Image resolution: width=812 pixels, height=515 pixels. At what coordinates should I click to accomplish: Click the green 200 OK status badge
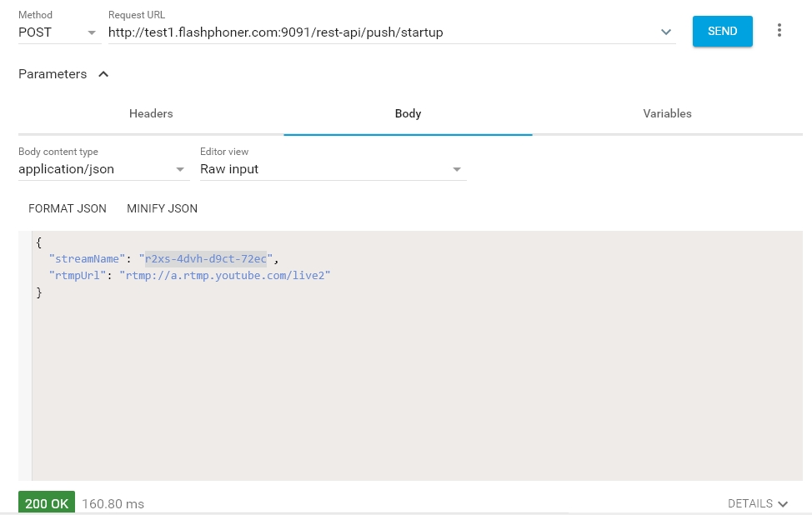[47, 503]
